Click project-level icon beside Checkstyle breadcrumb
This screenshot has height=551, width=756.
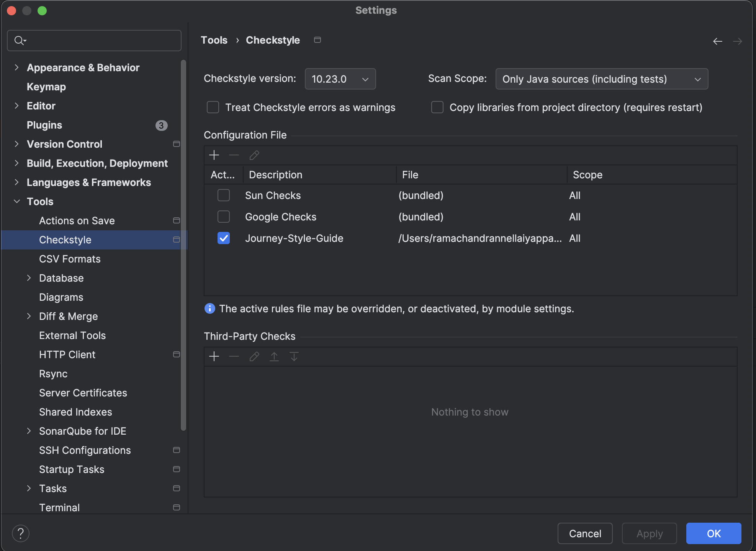click(317, 40)
